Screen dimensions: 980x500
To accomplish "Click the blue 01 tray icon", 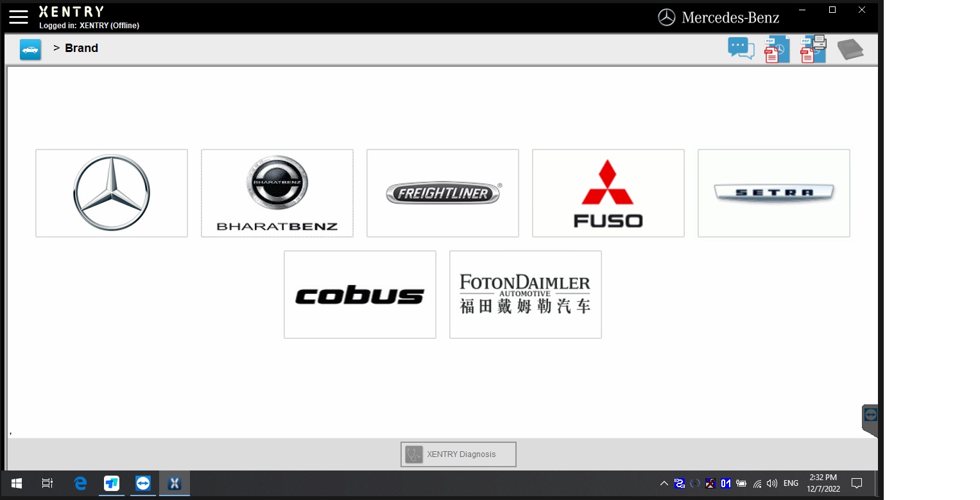I will pyautogui.click(x=726, y=483).
